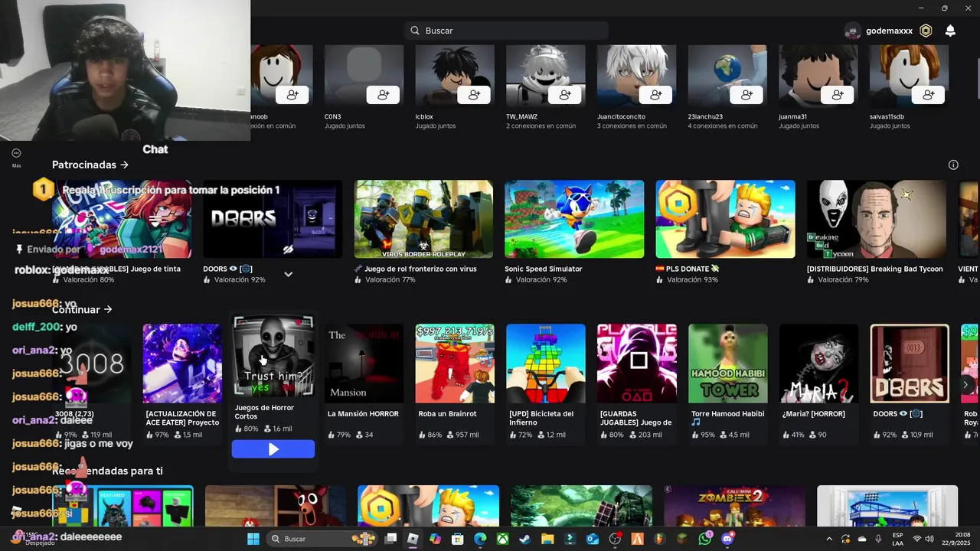The width and height of the screenshot is (980, 551).
Task: Open Task View on taskbar
Action: 390,539
